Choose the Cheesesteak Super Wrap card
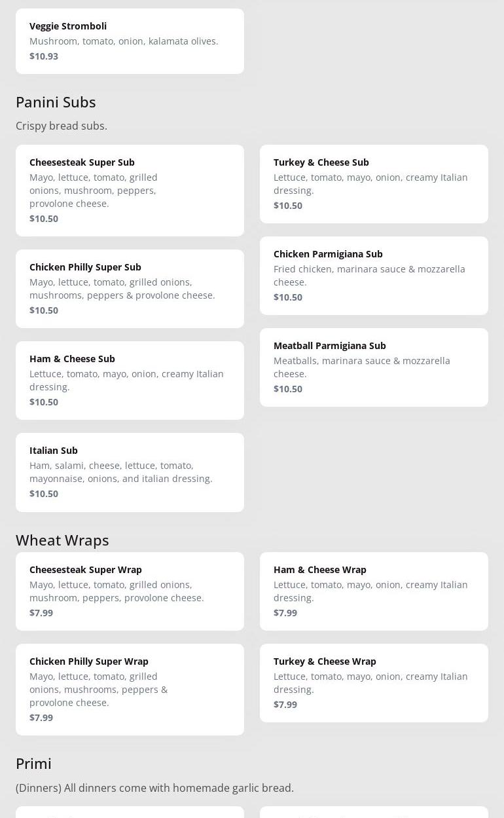Image resolution: width=504 pixels, height=818 pixels. pyautogui.click(x=130, y=591)
